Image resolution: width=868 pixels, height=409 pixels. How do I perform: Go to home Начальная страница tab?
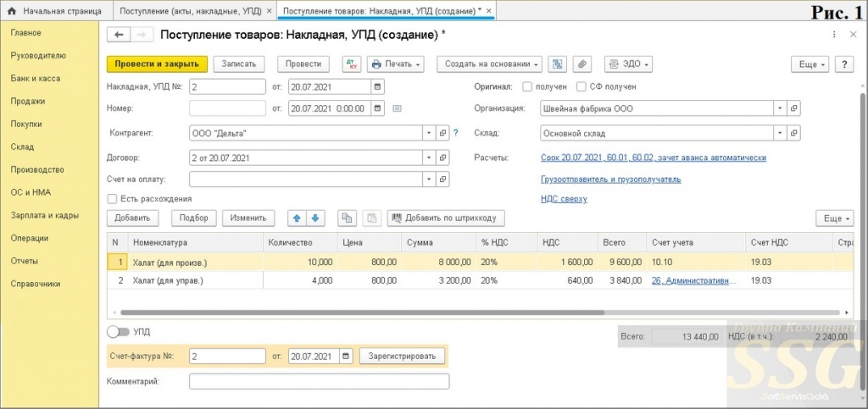point(54,11)
